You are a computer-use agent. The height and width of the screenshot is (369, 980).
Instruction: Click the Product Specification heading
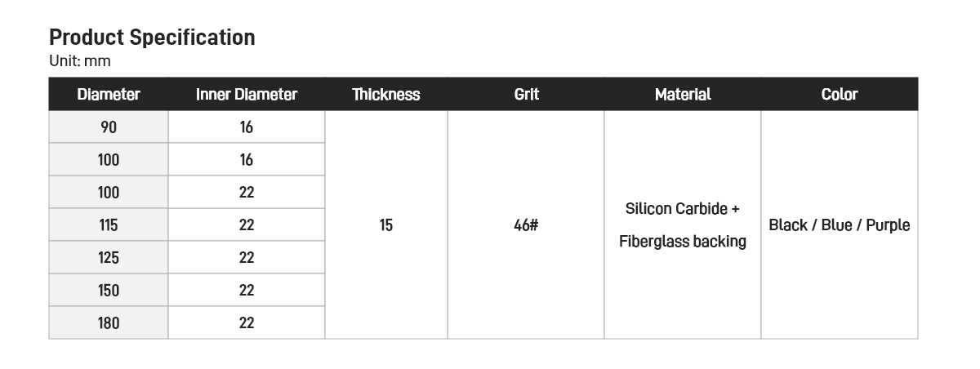tap(152, 38)
